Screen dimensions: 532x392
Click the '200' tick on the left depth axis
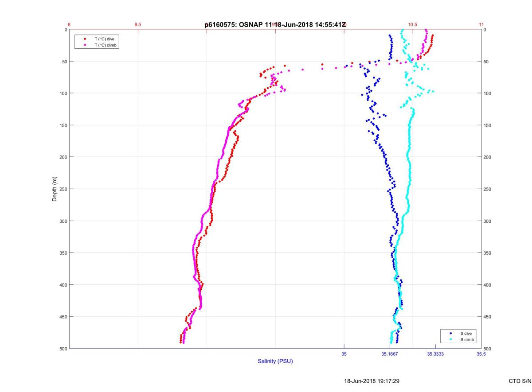(x=63, y=157)
